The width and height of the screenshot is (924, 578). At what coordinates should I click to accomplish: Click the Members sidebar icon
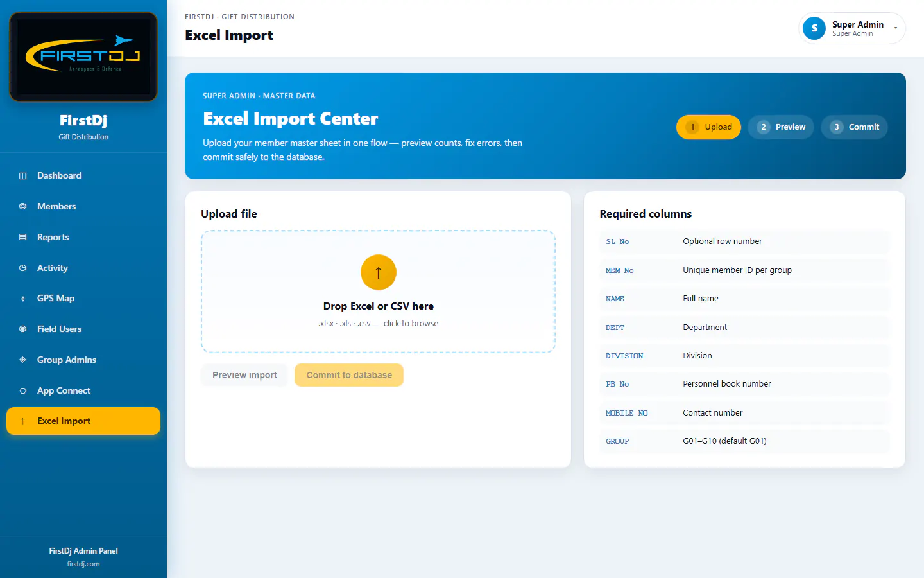click(22, 207)
